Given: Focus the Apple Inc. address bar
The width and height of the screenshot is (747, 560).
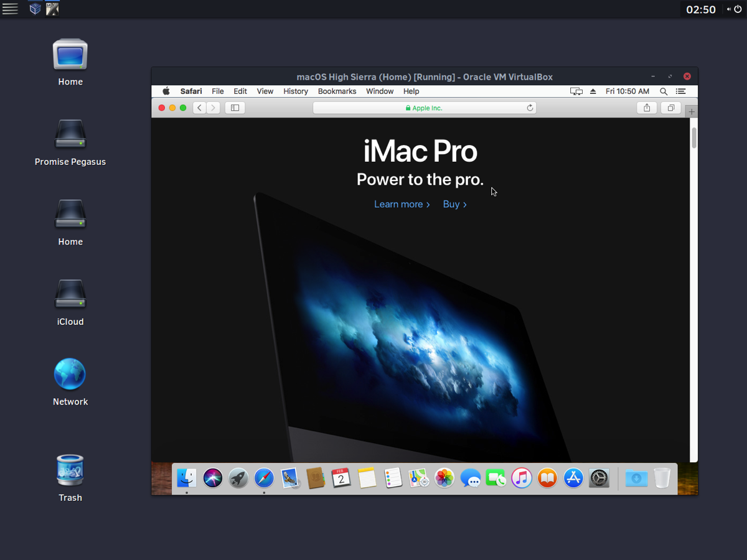Looking at the screenshot, I should coord(424,108).
